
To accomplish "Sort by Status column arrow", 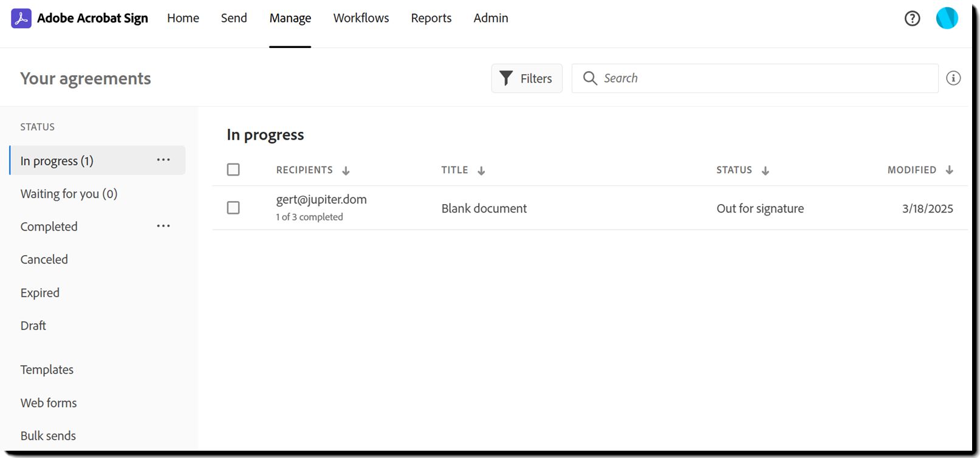I will tap(766, 171).
